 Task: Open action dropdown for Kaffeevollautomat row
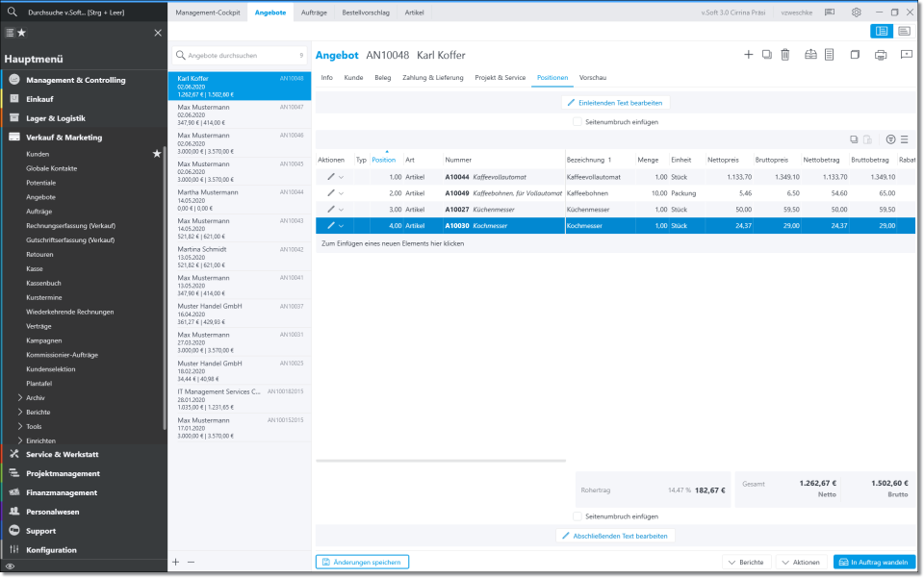pos(341,177)
